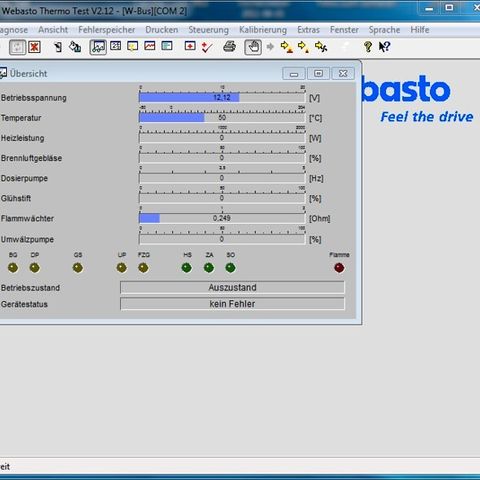Maximize the Übersicht child window
This screenshot has width=480, height=480.
tap(318, 74)
